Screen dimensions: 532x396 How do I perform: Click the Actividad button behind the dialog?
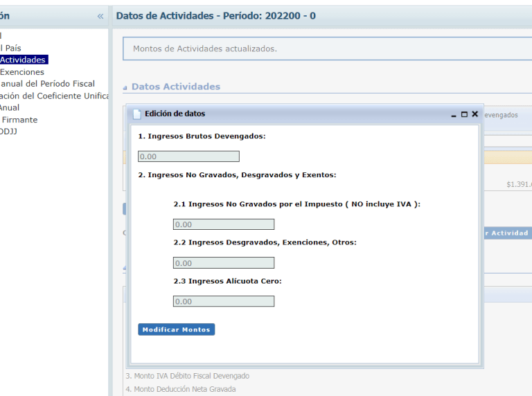coord(506,233)
